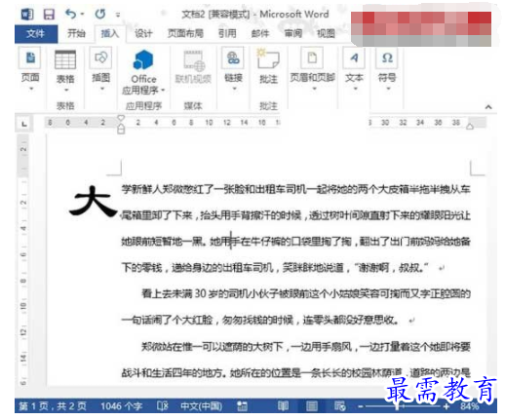Switch to Read Mode view
Image resolution: width=505 pixels, height=420 pixels.
tap(284, 405)
